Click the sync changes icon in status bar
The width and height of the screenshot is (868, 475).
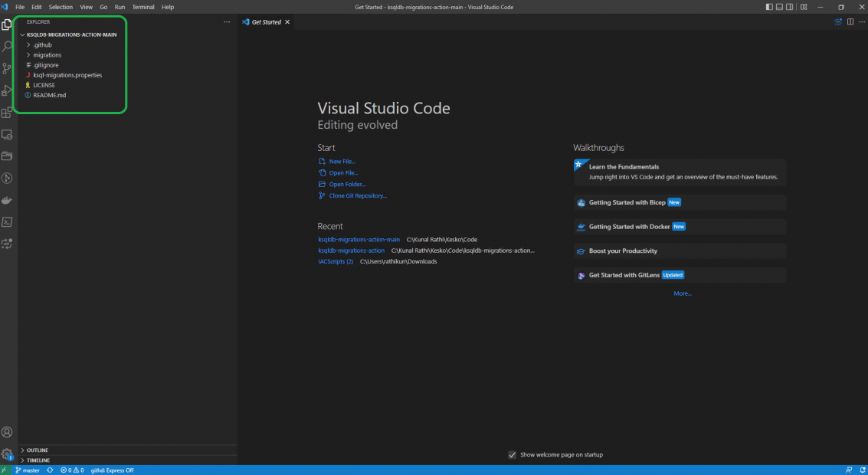point(48,470)
